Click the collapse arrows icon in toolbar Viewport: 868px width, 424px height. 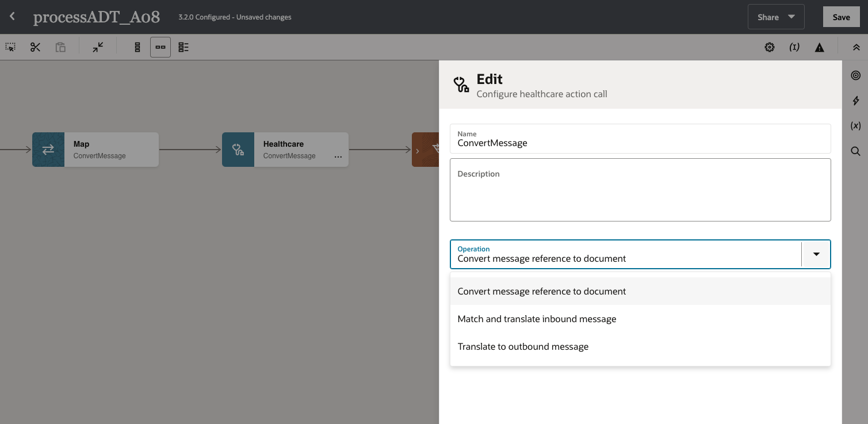[x=98, y=47]
